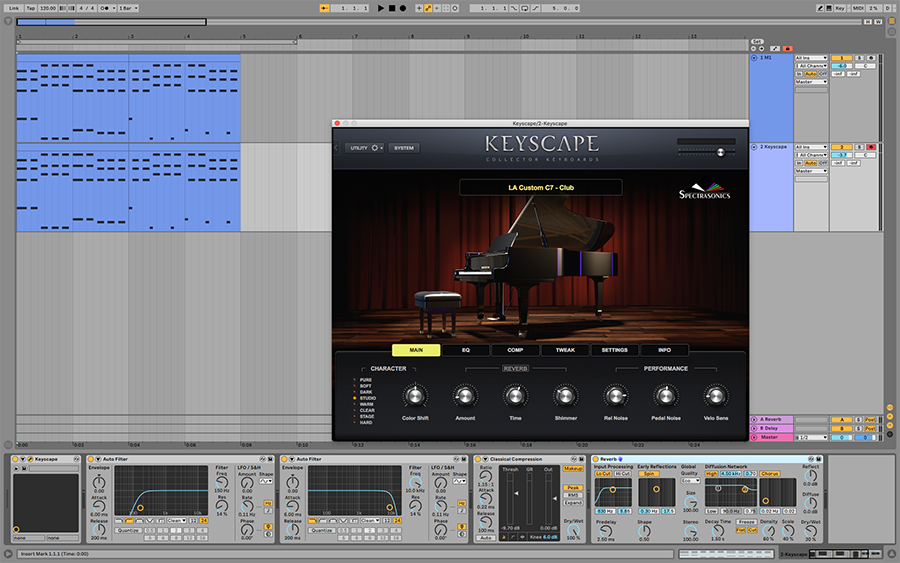Open the quantization 1 Bar dropdown
The width and height of the screenshot is (900, 563).
click(128, 8)
